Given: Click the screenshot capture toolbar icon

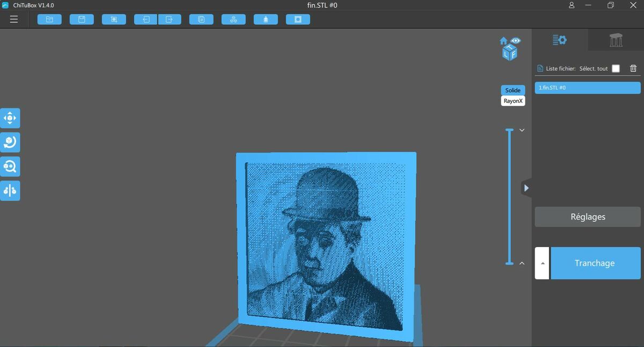Looking at the screenshot, I should click(x=114, y=19).
